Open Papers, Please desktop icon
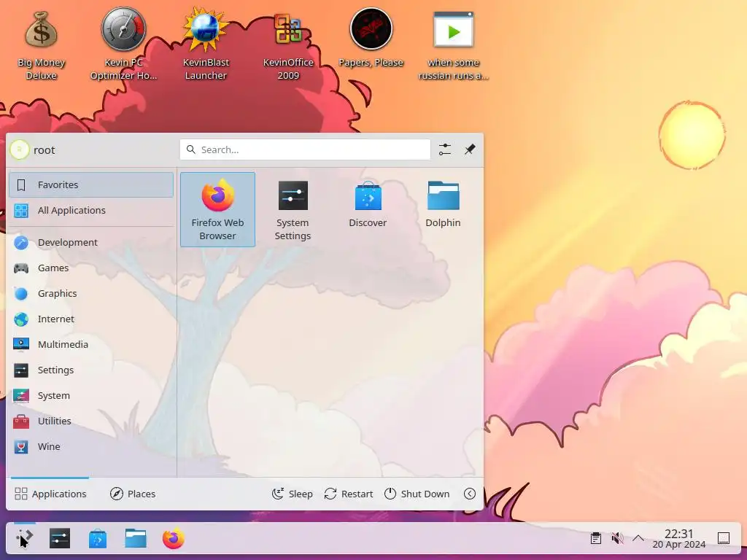The width and height of the screenshot is (747, 560). point(371,38)
